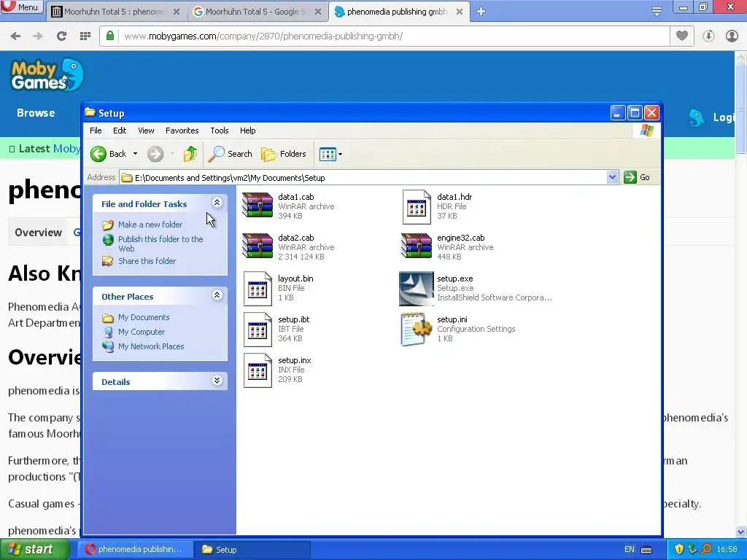
Task: Select the setup.ini configuration icon
Action: pyautogui.click(x=415, y=329)
